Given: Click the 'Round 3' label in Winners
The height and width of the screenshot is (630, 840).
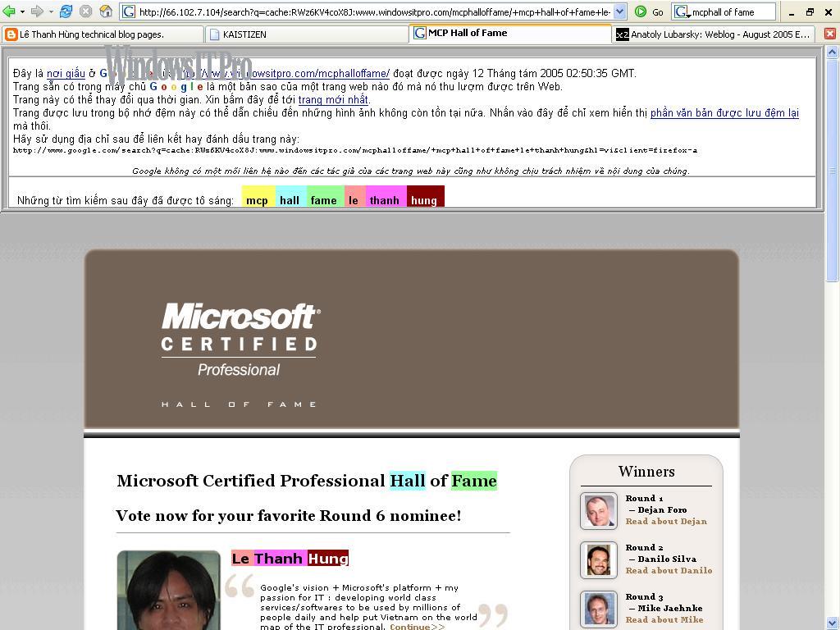Looking at the screenshot, I should tap(645, 597).
